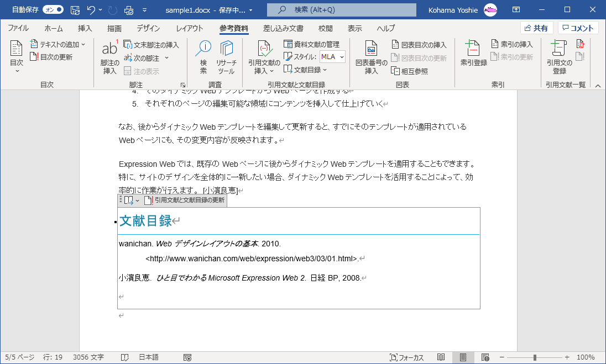
Task: Click the Save icon in title bar
Action: (75, 10)
